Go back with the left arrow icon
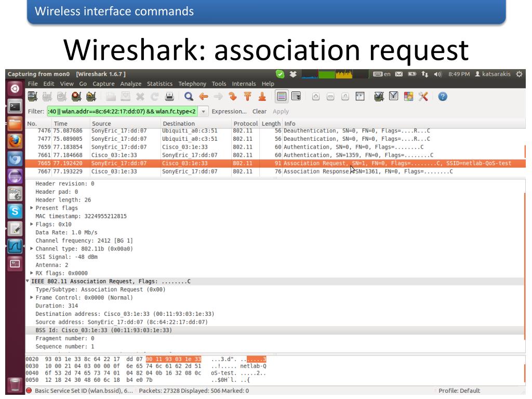 [204, 97]
